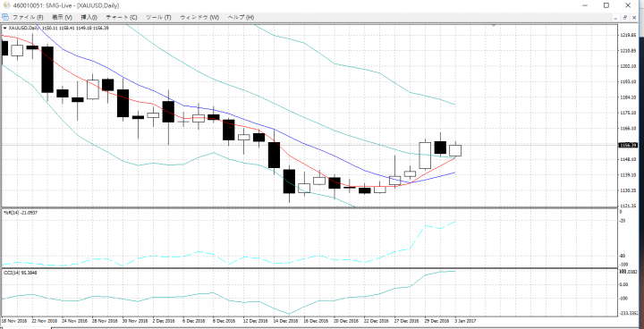Click the MetaTrader app icon in title bar
Viewport: 644px width, 329px height.
[x=5, y=5]
